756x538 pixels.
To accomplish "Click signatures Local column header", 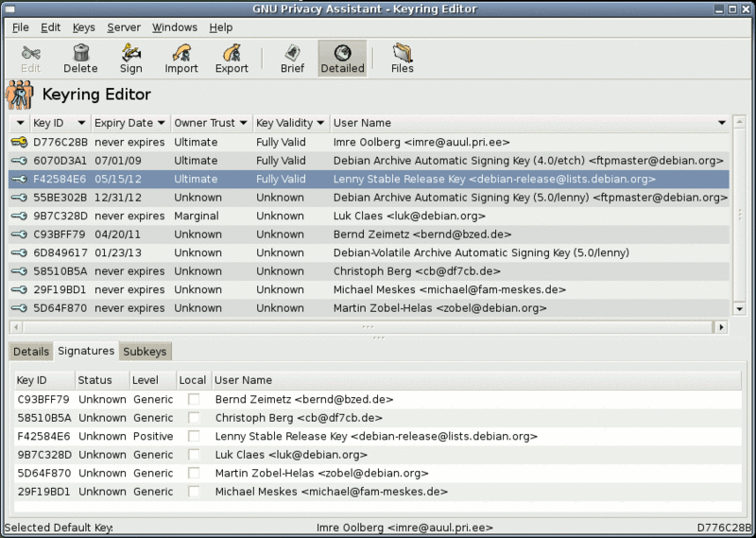I will [193, 380].
